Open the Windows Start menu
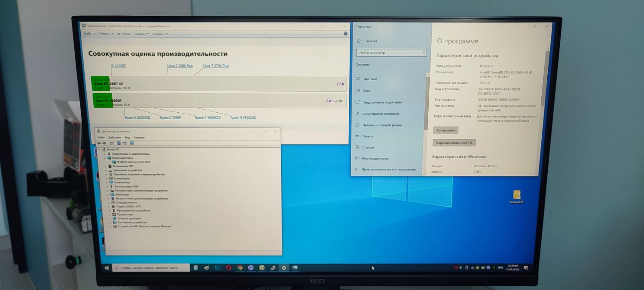The height and width of the screenshot is (290, 644). [x=107, y=268]
